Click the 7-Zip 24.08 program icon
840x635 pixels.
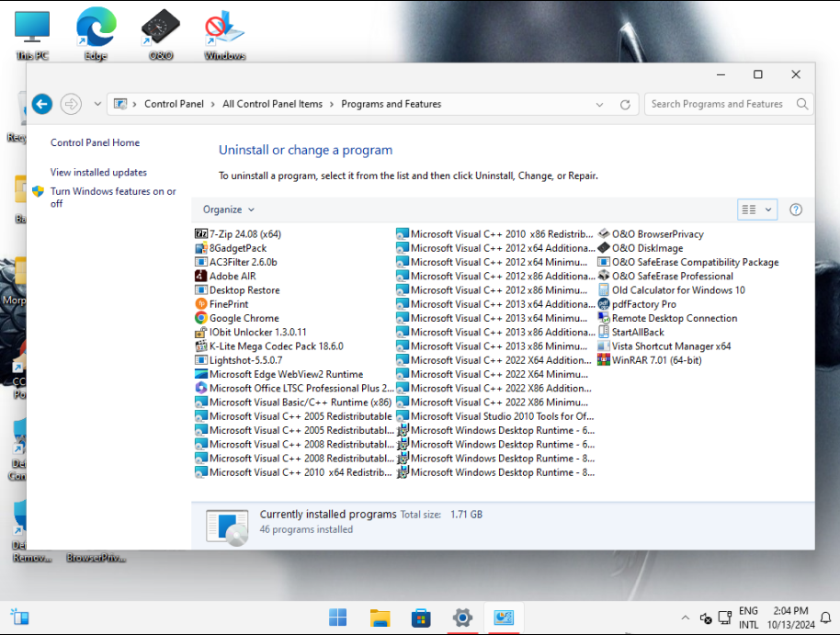201,233
